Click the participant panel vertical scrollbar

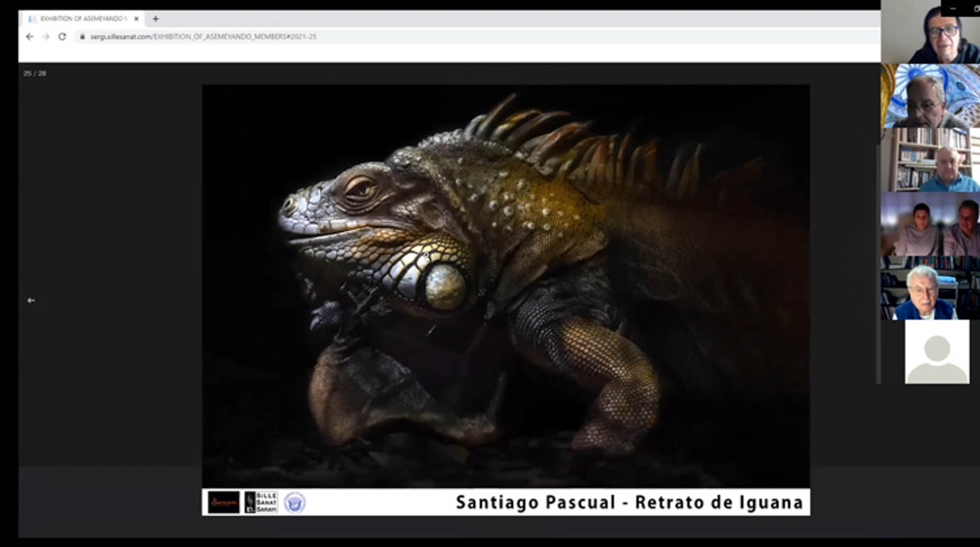(x=878, y=264)
